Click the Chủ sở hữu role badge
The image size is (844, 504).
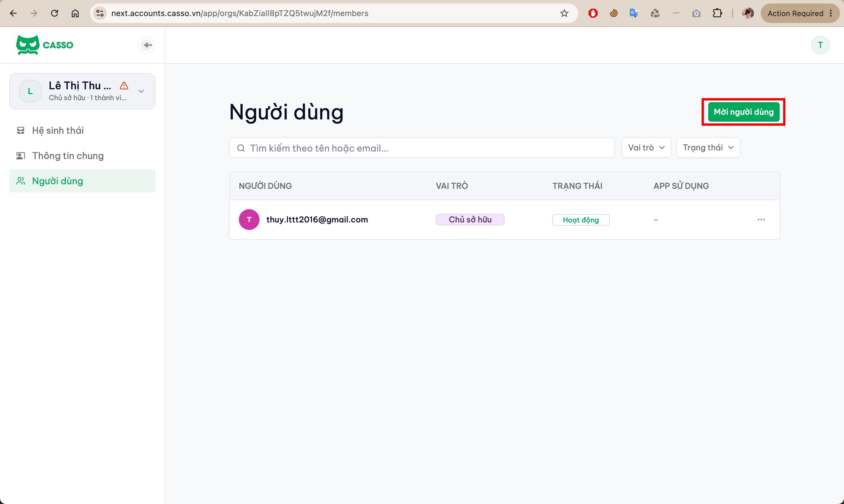pos(470,219)
